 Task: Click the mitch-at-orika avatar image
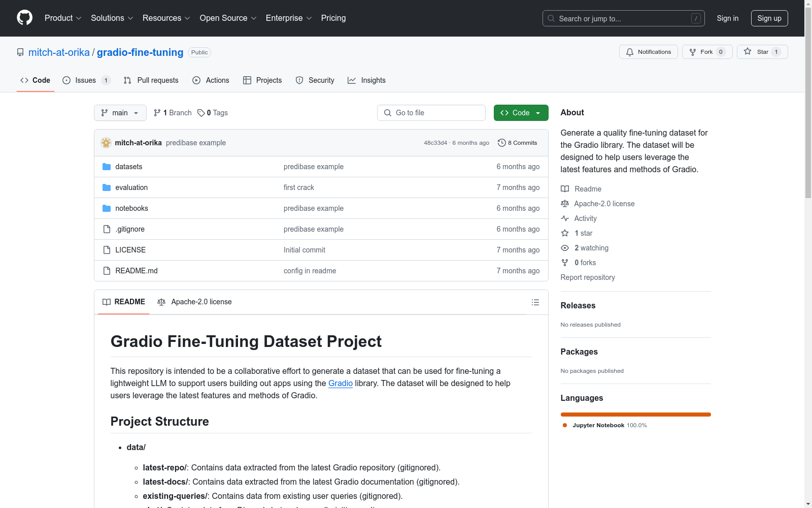pos(106,143)
